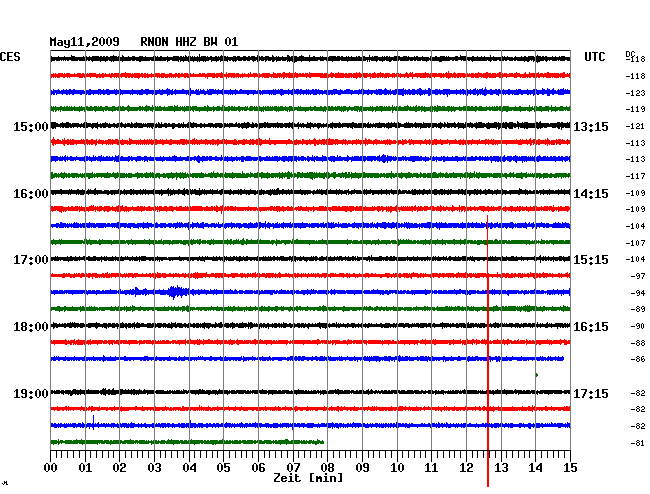Click the 17:15 UTC time label
The height and width of the screenshot is (494, 650).
(591, 393)
